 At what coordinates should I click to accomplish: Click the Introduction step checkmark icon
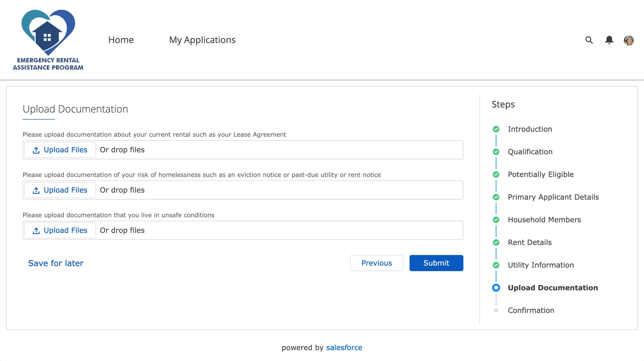point(496,129)
